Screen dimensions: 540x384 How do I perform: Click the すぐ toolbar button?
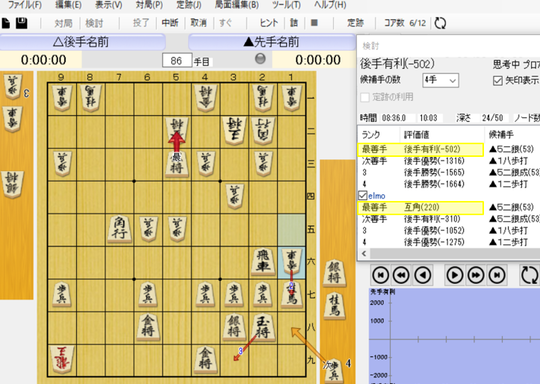coord(226,23)
